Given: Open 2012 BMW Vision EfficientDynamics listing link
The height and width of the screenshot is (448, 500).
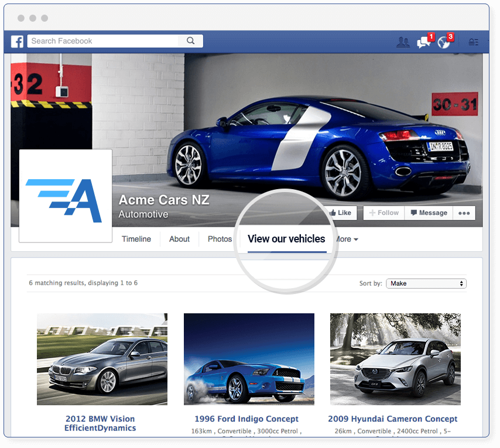Looking at the screenshot, I should tap(100, 423).
